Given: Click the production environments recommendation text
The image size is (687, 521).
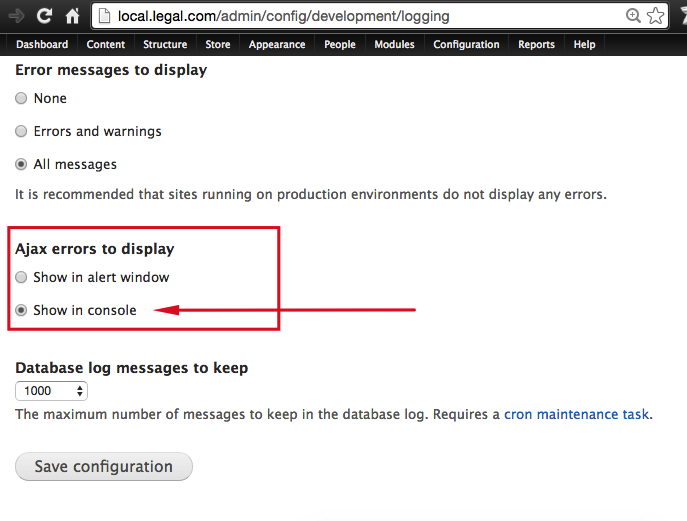Looking at the screenshot, I should (x=311, y=194).
